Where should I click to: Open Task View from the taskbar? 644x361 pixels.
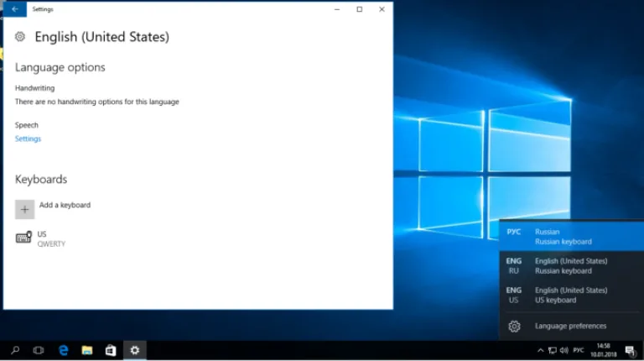tap(39, 350)
